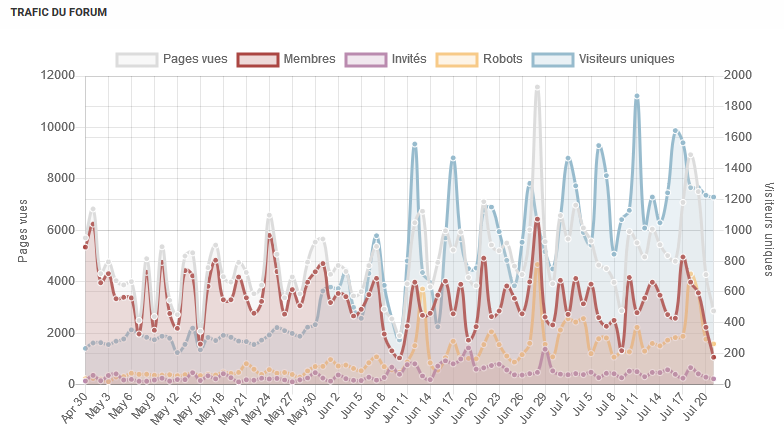Click the May 18 date label
Screen dimensions: 784x436
tap(212, 408)
